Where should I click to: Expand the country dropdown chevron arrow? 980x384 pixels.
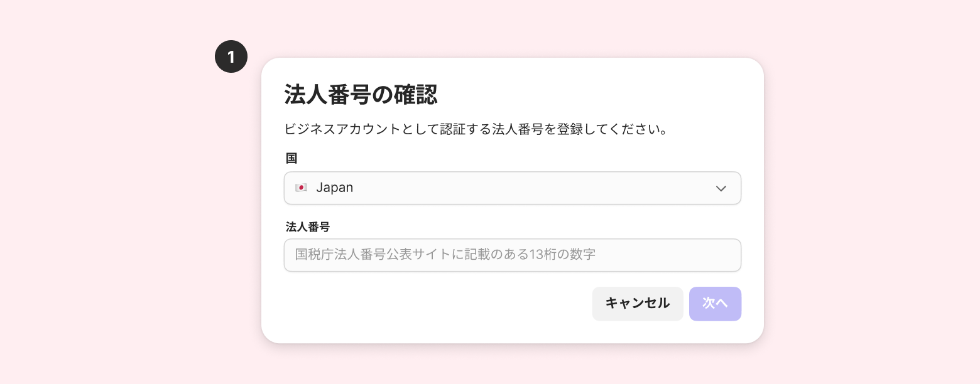(x=721, y=188)
